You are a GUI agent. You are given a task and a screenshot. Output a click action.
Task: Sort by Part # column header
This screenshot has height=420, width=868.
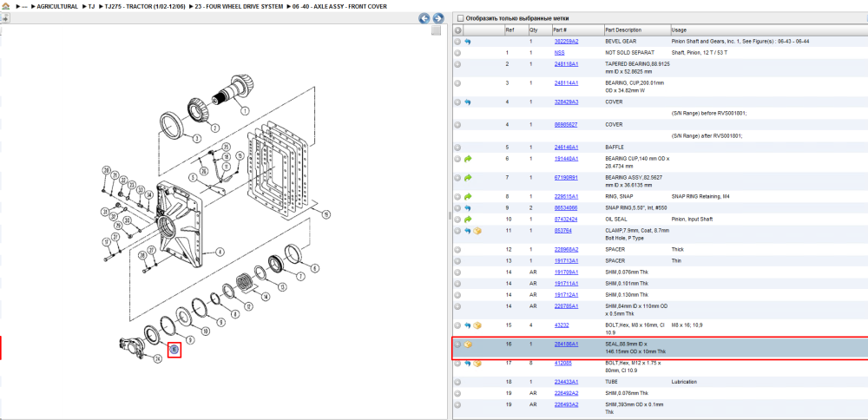(560, 30)
